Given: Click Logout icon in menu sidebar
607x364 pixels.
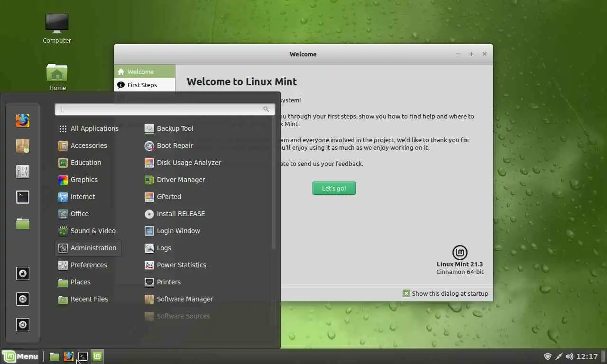Looking at the screenshot, I should pyautogui.click(x=23, y=299).
